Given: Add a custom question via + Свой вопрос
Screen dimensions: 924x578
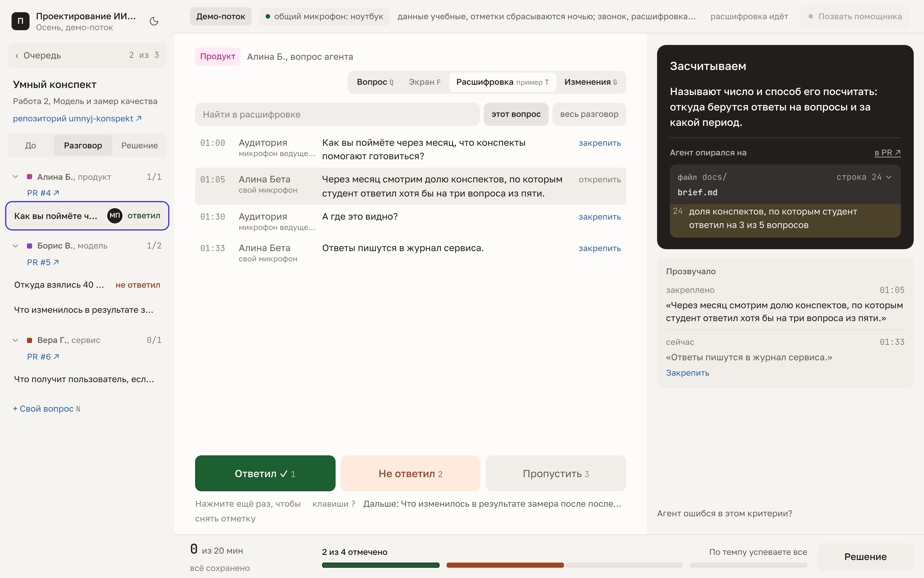Looking at the screenshot, I should pos(47,409).
